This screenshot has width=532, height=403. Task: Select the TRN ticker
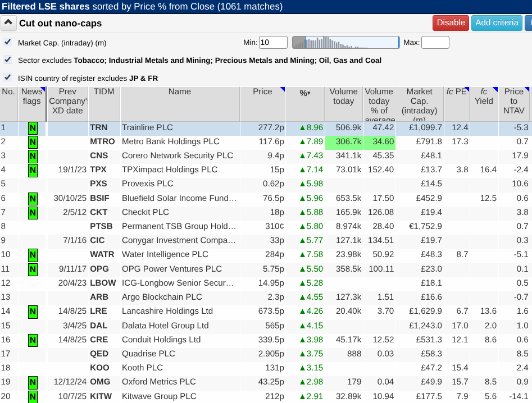click(x=99, y=127)
